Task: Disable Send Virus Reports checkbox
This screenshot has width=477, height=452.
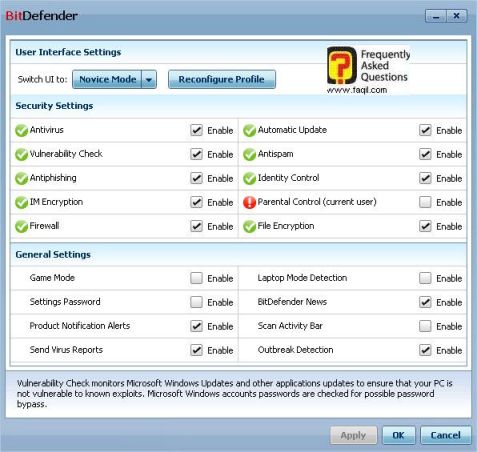Action: [196, 350]
